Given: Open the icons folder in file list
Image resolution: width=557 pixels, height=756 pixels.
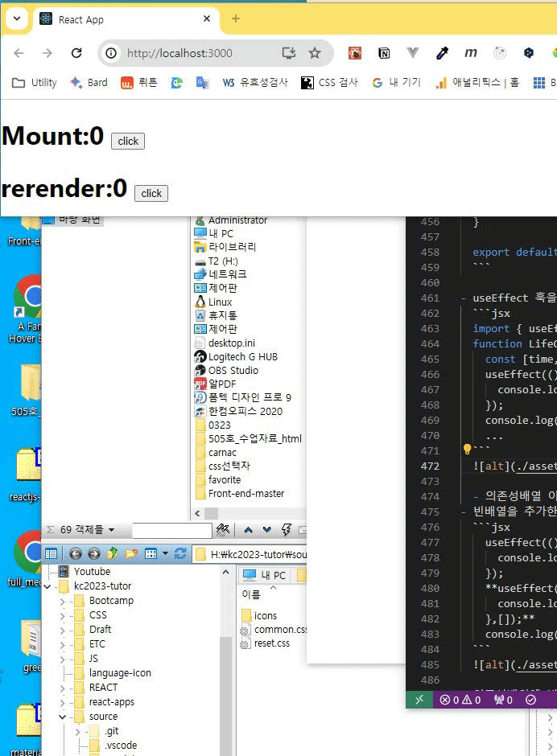Looking at the screenshot, I should coord(258,616).
